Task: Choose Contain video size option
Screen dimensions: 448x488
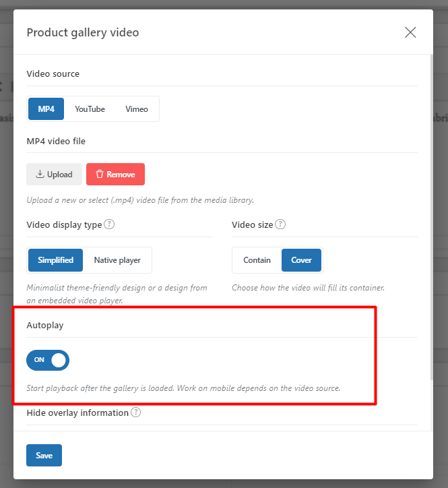Action: coord(257,260)
